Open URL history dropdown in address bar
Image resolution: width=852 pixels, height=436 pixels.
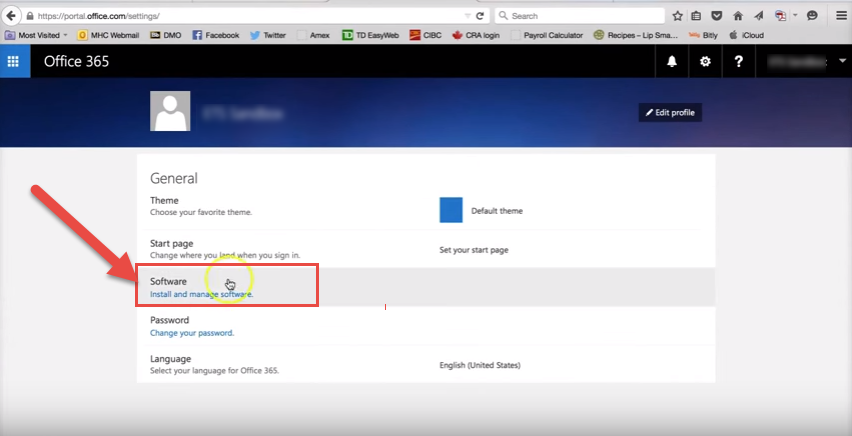[x=468, y=16]
